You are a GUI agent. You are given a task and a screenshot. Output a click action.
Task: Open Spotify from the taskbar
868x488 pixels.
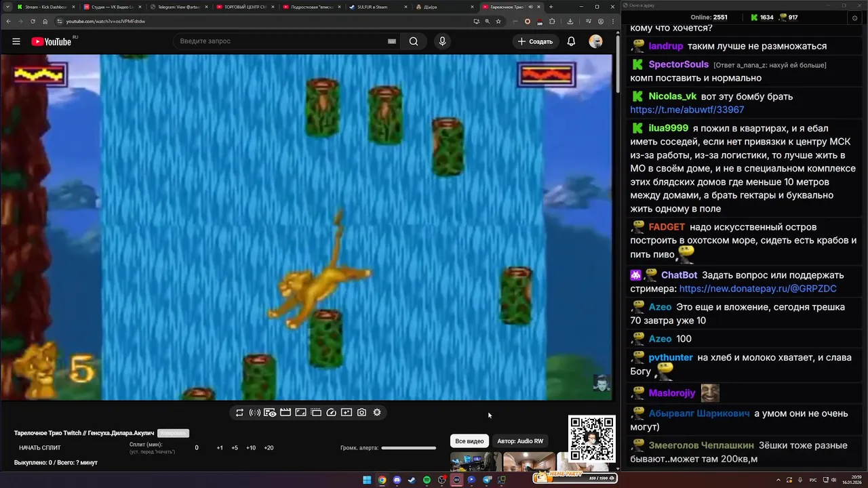[427, 480]
